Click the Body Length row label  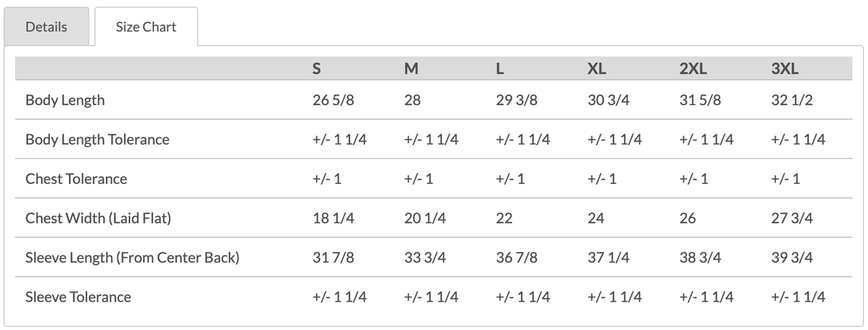point(65,100)
